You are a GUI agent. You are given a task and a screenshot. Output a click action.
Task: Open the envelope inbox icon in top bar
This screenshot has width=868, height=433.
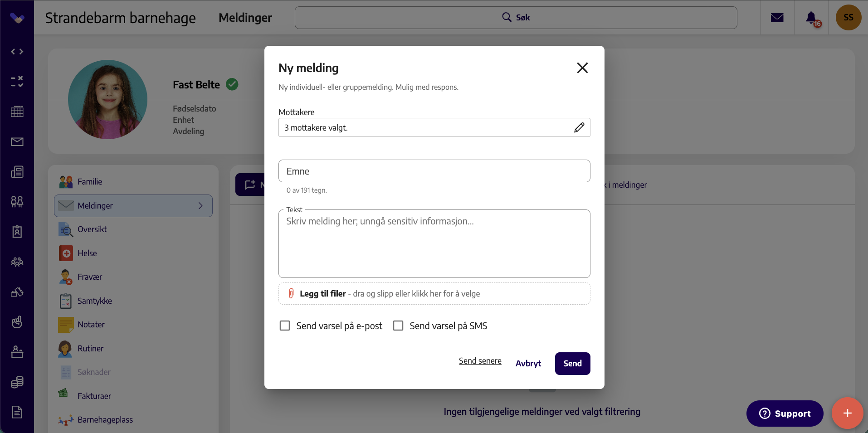point(777,18)
